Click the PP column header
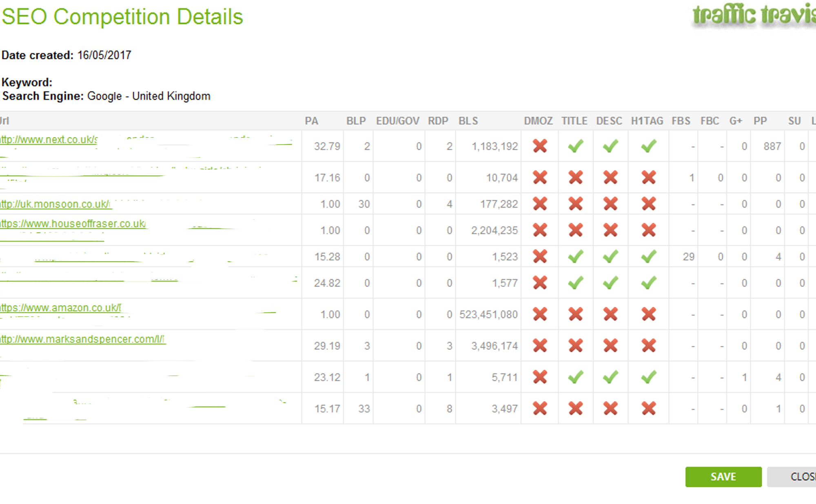The width and height of the screenshot is (816, 504). tap(760, 121)
